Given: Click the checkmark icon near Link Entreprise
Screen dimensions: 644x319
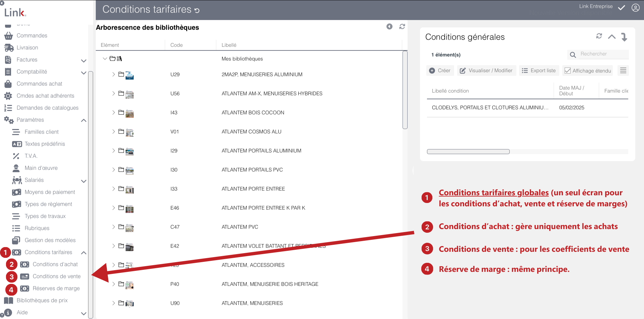Looking at the screenshot, I should pos(622,8).
